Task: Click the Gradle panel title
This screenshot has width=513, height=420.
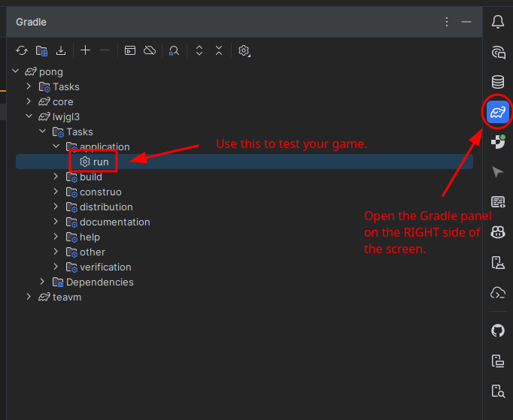Action: [x=31, y=23]
